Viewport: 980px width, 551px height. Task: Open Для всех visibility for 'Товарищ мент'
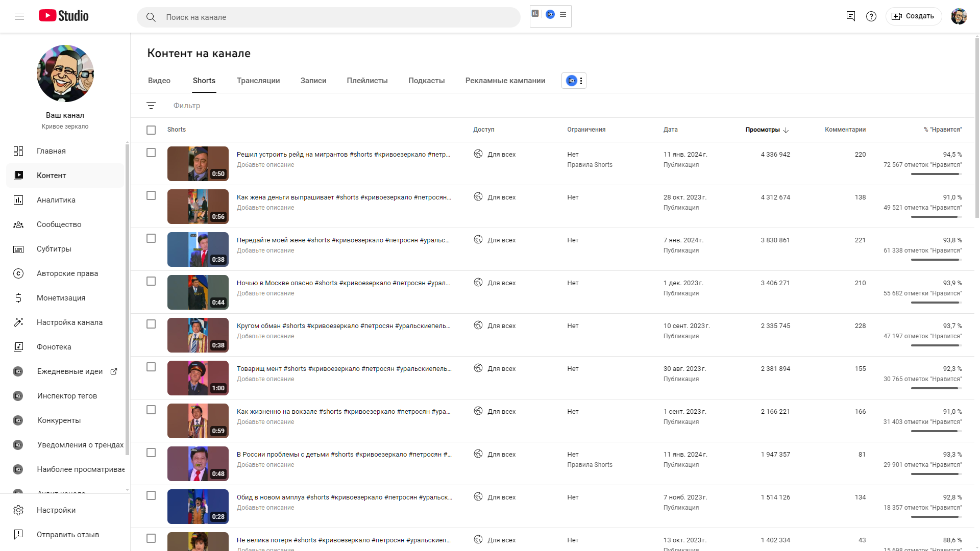click(x=501, y=369)
